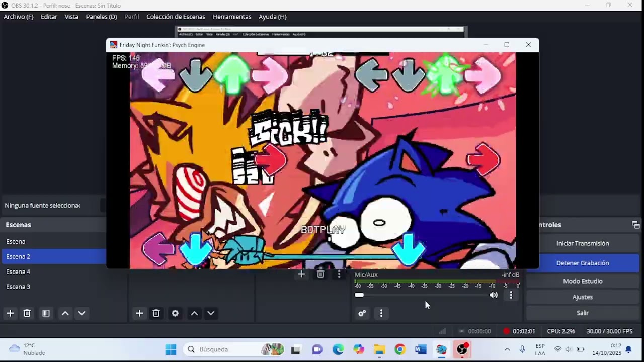
Task: Move source up arrow in sources panel
Action: coord(194,313)
